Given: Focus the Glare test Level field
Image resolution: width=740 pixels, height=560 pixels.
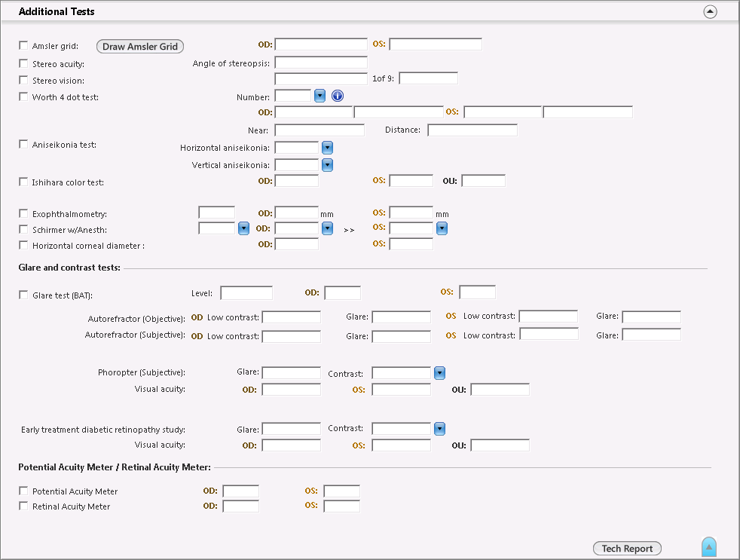Looking at the screenshot, I should (246, 292).
